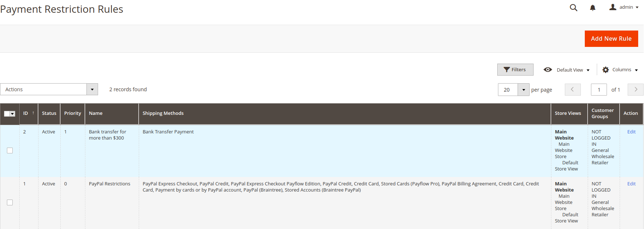
Task: Expand the Columns dropdown arrow
Action: (x=636, y=70)
